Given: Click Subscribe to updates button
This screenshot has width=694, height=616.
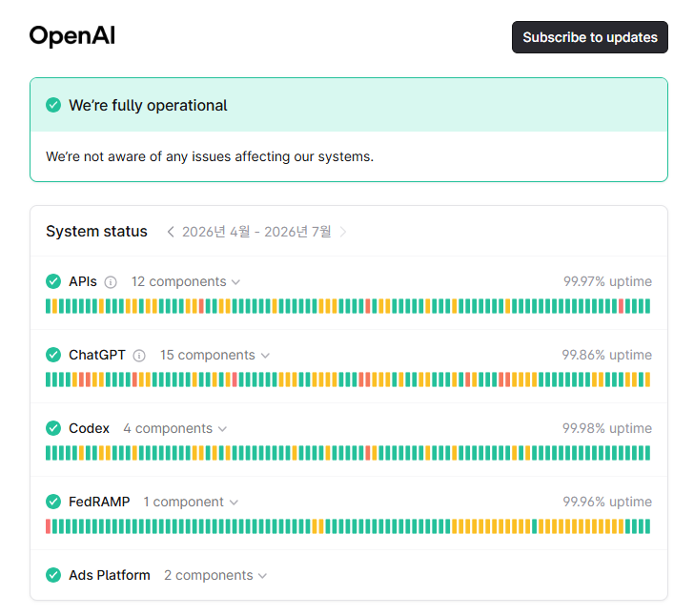Looking at the screenshot, I should point(589,37).
